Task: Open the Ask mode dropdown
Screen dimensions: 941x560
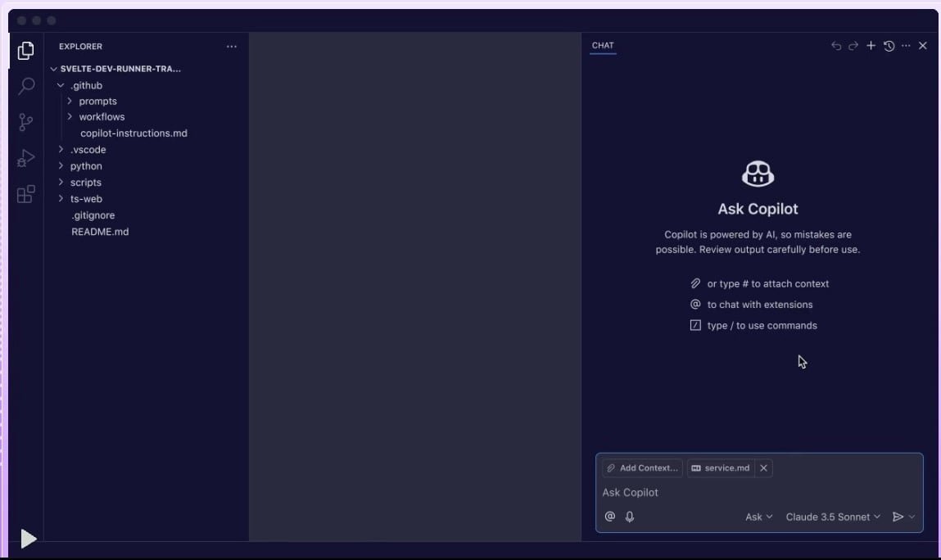Action: click(758, 517)
